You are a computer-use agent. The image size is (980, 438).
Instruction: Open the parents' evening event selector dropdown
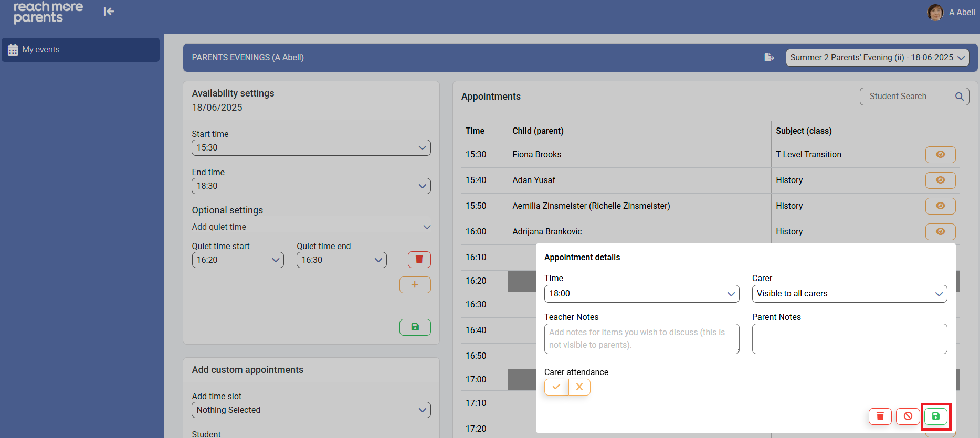click(877, 58)
